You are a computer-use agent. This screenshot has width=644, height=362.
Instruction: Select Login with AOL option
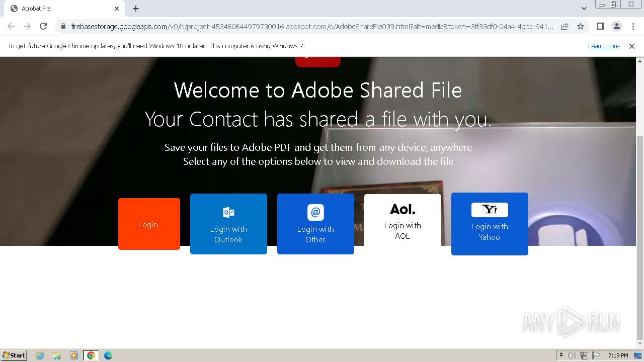coord(403,220)
